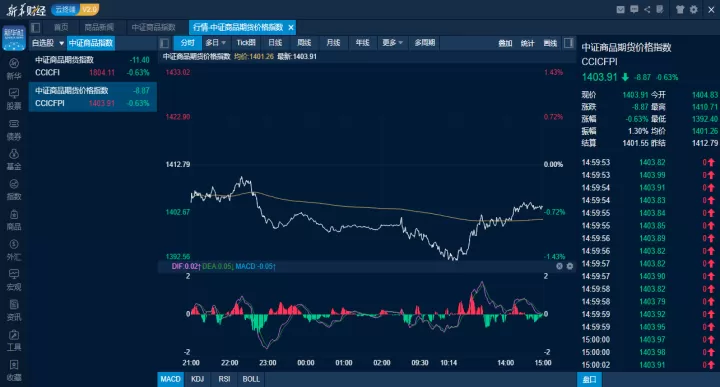The height and width of the screenshot is (387, 720).
Task: Click the 统计 statistics button
Action: (x=528, y=43)
